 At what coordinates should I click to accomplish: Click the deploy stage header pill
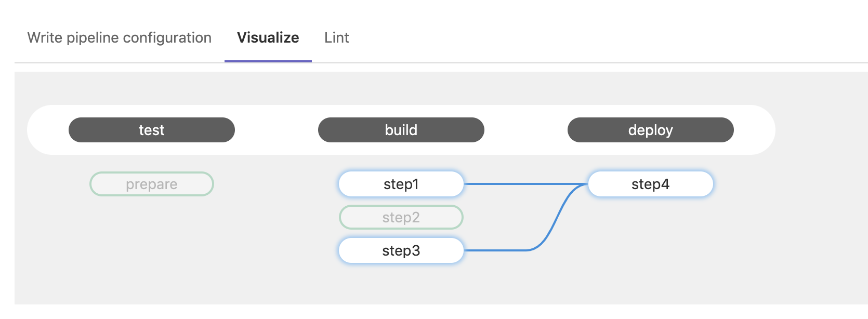coord(651,130)
